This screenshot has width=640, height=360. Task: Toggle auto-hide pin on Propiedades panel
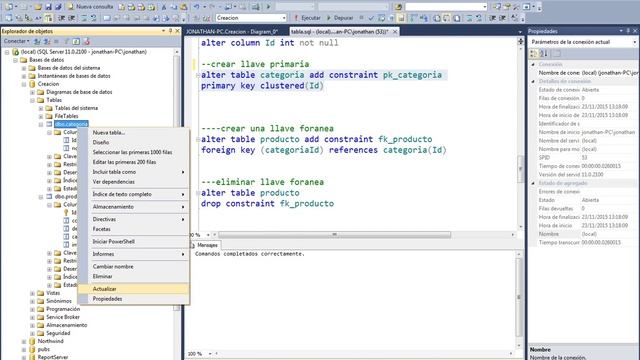click(628, 31)
